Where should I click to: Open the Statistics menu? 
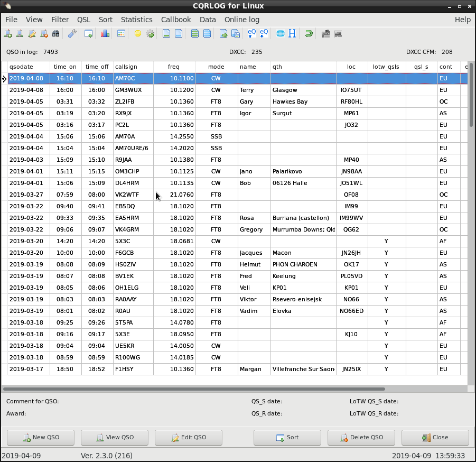coord(137,20)
